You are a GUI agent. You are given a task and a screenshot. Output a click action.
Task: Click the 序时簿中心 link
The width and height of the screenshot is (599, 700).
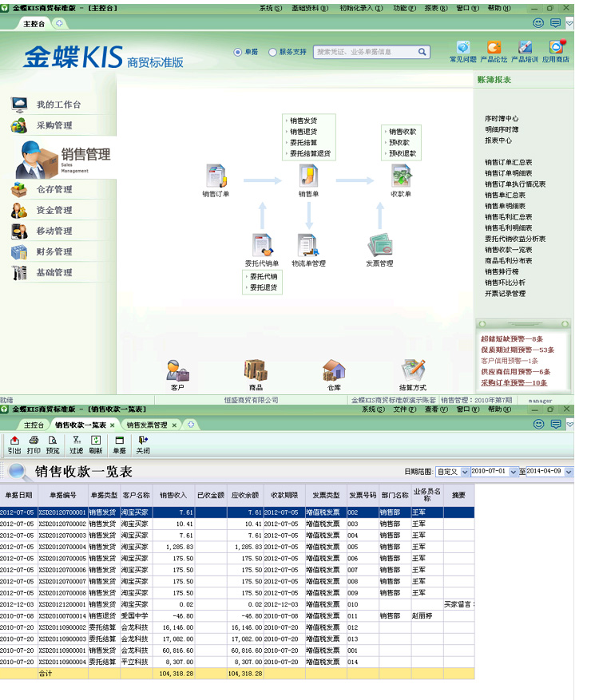pyautogui.click(x=502, y=118)
